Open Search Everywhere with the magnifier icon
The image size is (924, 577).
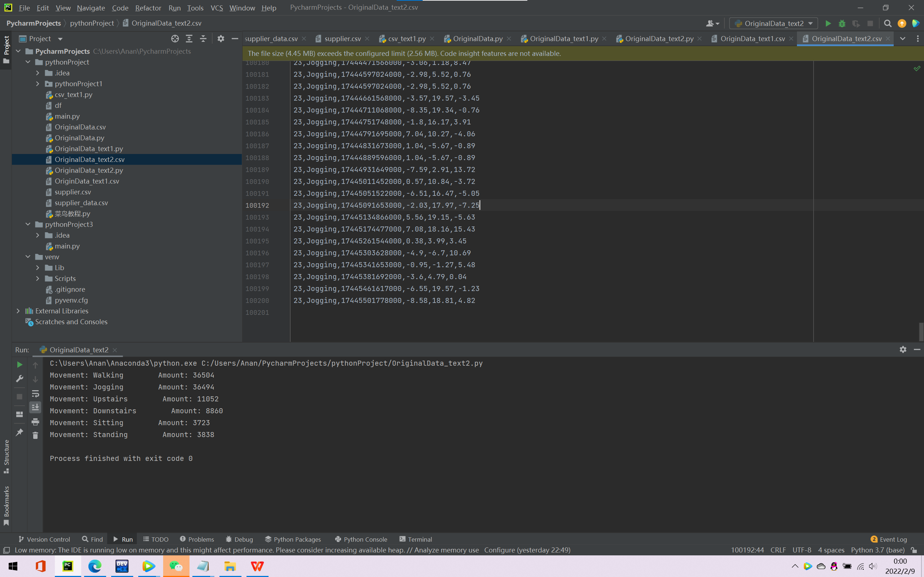888,24
